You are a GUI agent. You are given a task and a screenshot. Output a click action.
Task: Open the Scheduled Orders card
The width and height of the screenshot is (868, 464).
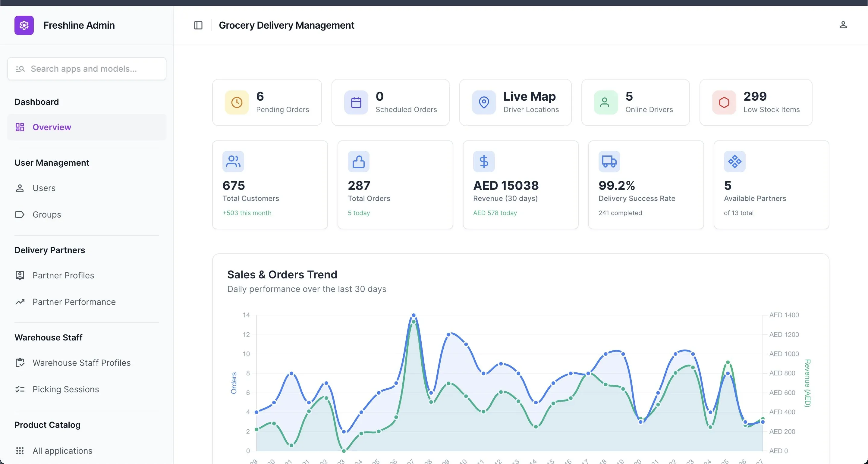pos(390,102)
